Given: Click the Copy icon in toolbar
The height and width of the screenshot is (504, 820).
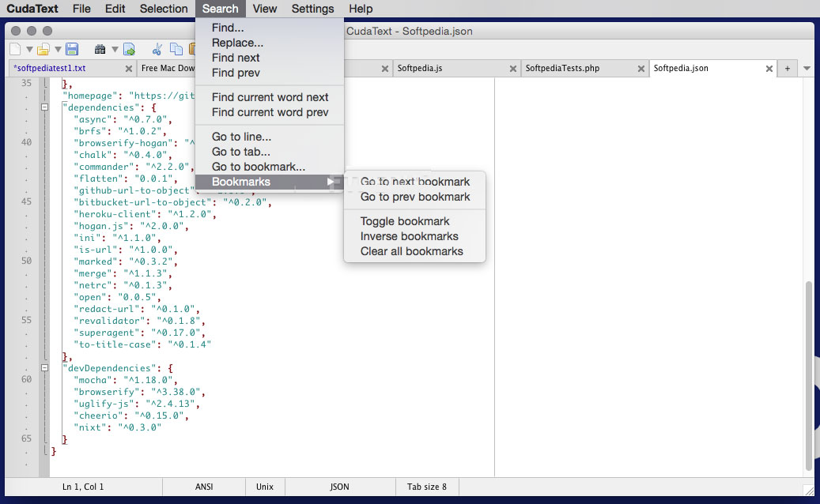Looking at the screenshot, I should (x=176, y=49).
